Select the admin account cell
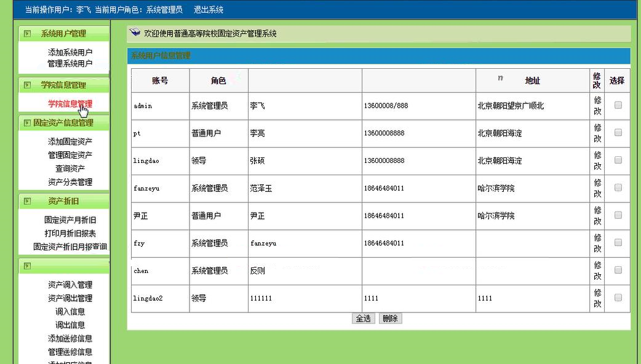The height and width of the screenshot is (364, 641). [x=160, y=106]
